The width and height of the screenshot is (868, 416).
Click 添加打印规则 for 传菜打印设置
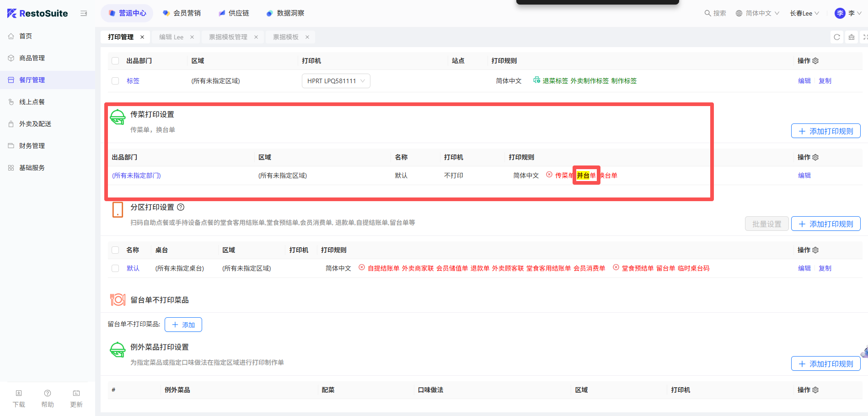[825, 131]
